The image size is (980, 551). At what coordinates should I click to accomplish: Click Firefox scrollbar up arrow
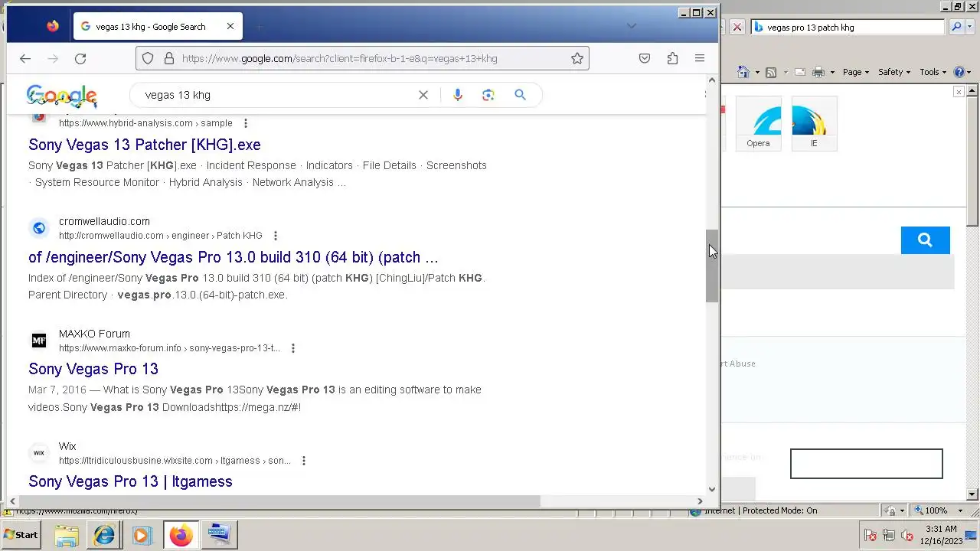pos(712,80)
